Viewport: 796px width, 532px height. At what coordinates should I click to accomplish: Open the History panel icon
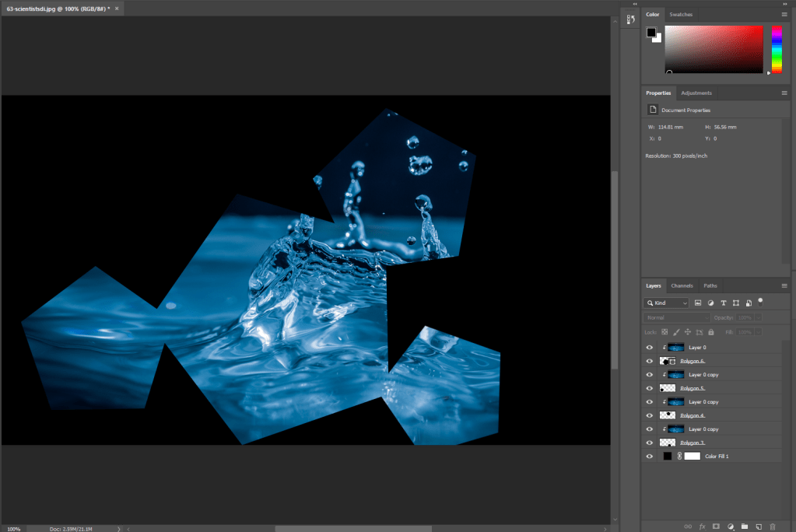tap(632, 19)
